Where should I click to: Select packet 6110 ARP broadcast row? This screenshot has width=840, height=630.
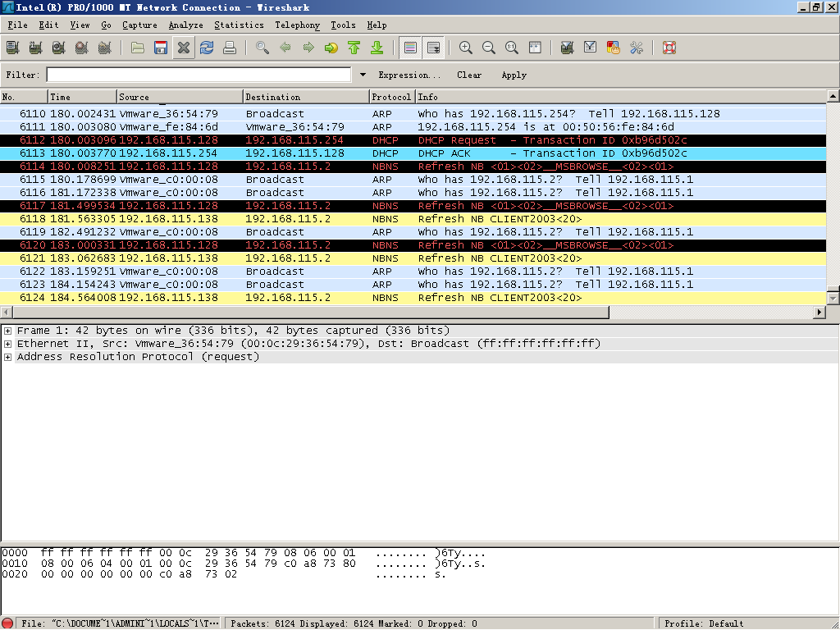click(x=413, y=114)
